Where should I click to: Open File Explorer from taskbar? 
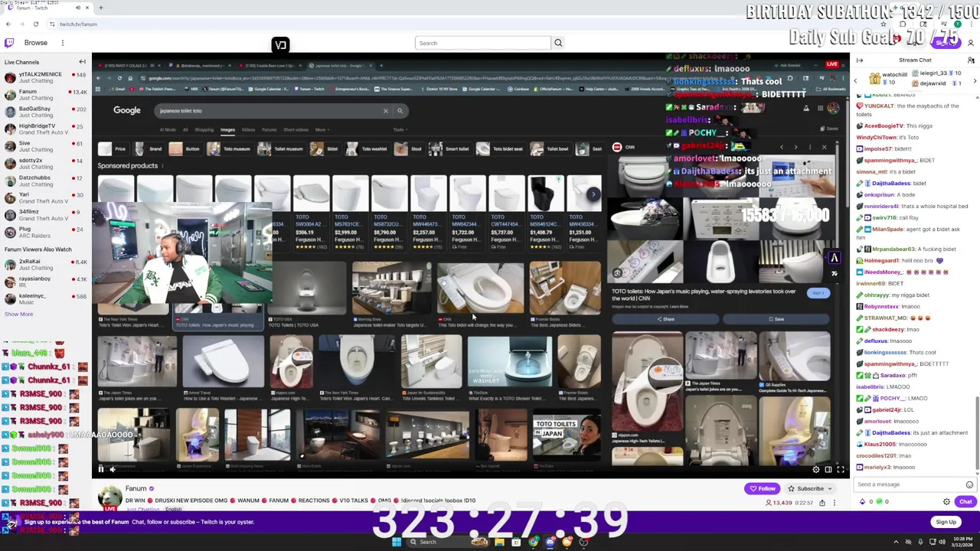[x=499, y=542]
